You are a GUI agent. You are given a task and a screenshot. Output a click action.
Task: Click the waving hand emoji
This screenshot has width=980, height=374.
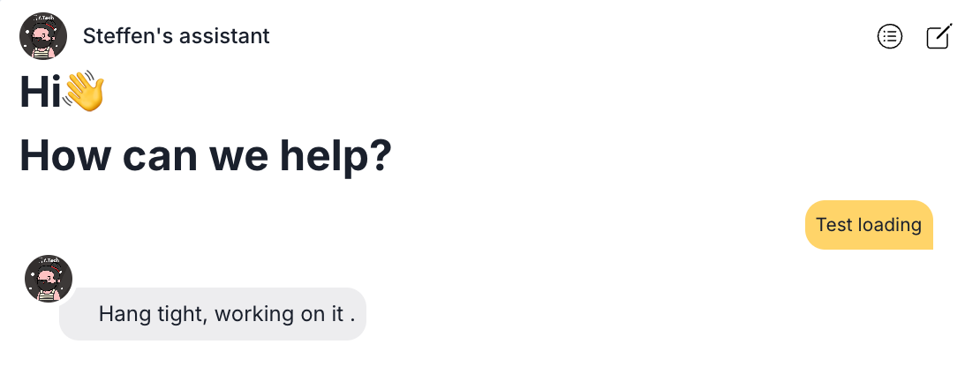[x=83, y=91]
